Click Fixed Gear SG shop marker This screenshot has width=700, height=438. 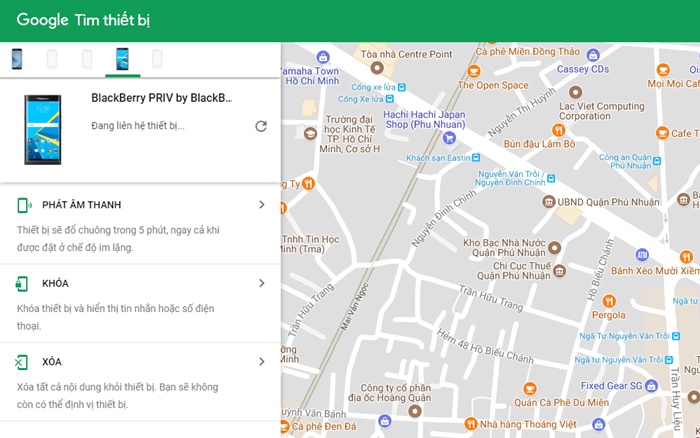click(x=651, y=386)
